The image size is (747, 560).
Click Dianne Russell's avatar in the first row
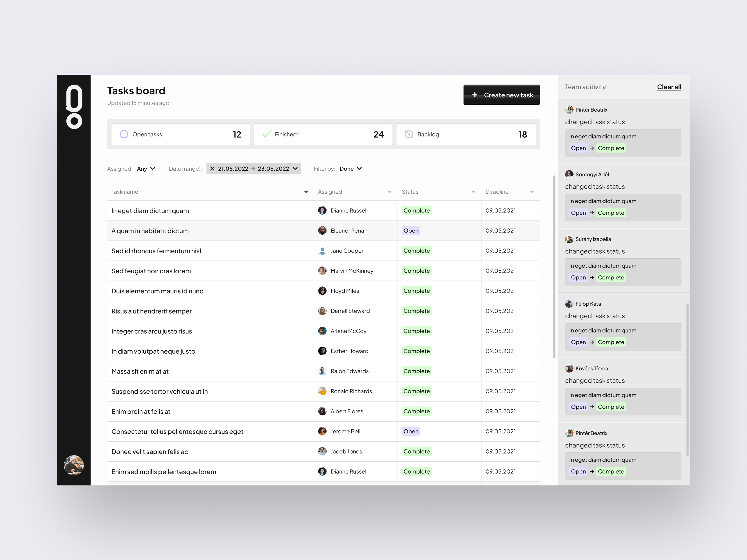click(x=322, y=210)
